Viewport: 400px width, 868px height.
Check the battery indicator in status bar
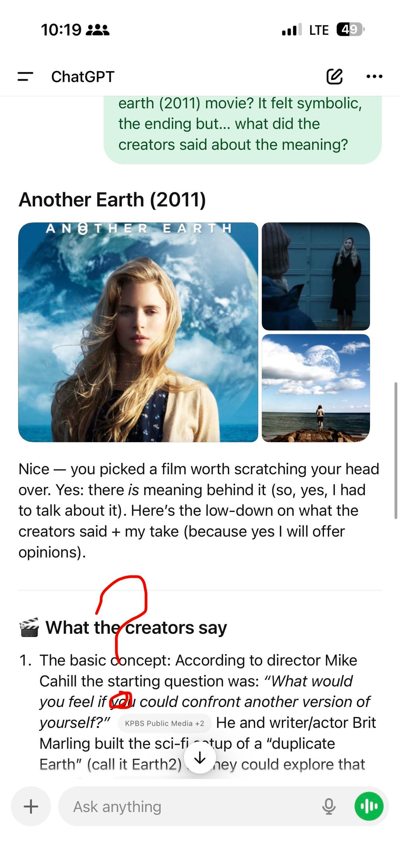coord(350,29)
